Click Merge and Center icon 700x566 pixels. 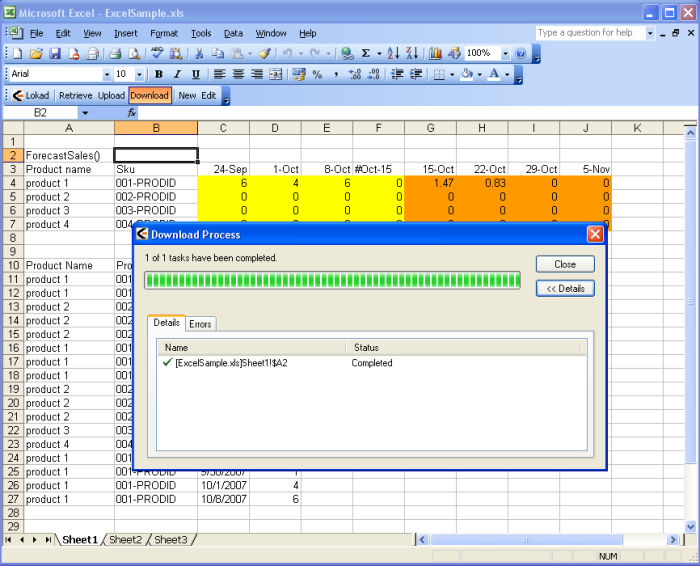275,75
